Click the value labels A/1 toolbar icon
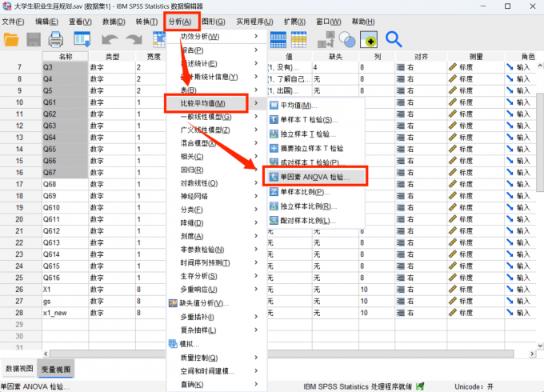544x392 pixels. (x=326, y=39)
